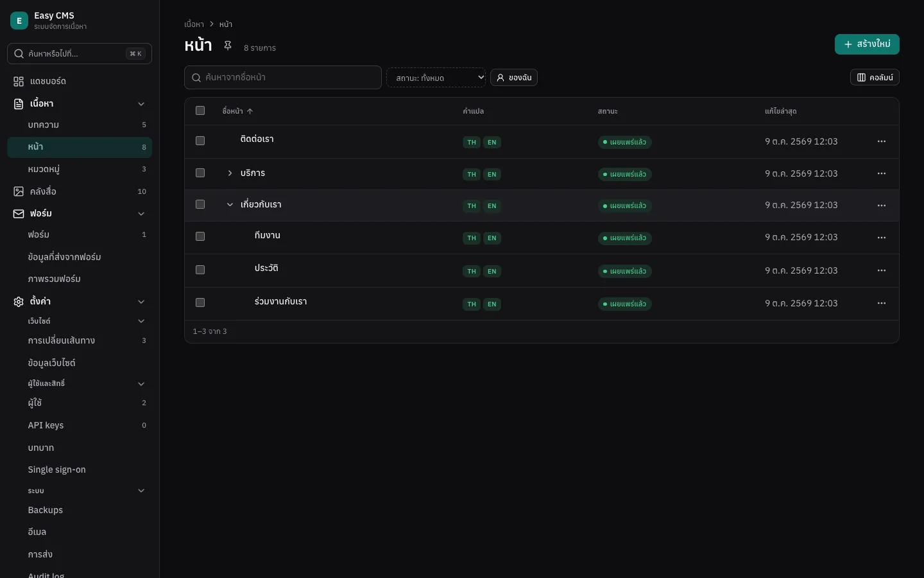Check the ทีมงาน row checkbox
This screenshot has width=924, height=578.
coord(200,236)
